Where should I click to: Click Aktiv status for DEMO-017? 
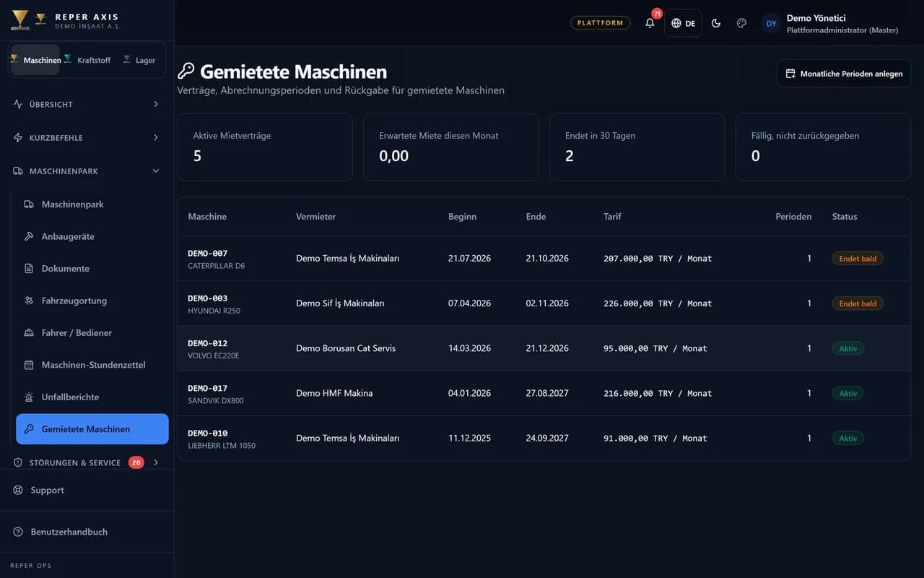[x=848, y=394]
